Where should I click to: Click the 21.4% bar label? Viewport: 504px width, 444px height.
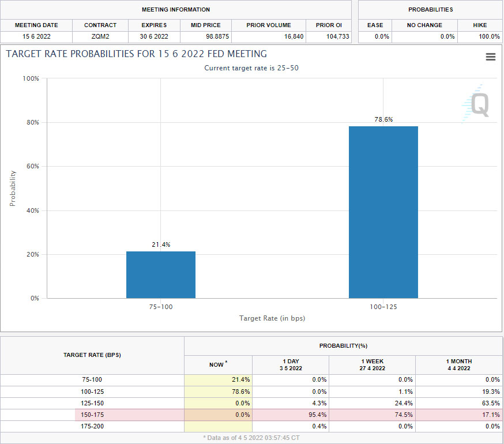click(x=161, y=244)
